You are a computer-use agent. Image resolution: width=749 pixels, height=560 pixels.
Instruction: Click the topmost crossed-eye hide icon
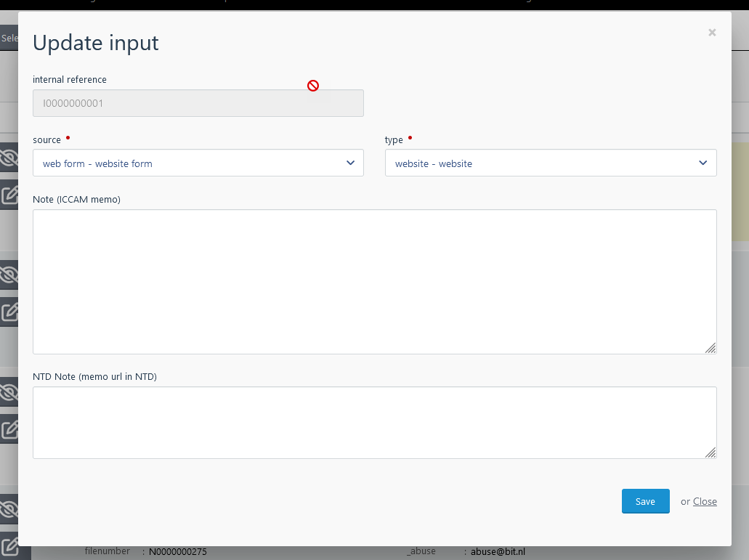point(8,158)
